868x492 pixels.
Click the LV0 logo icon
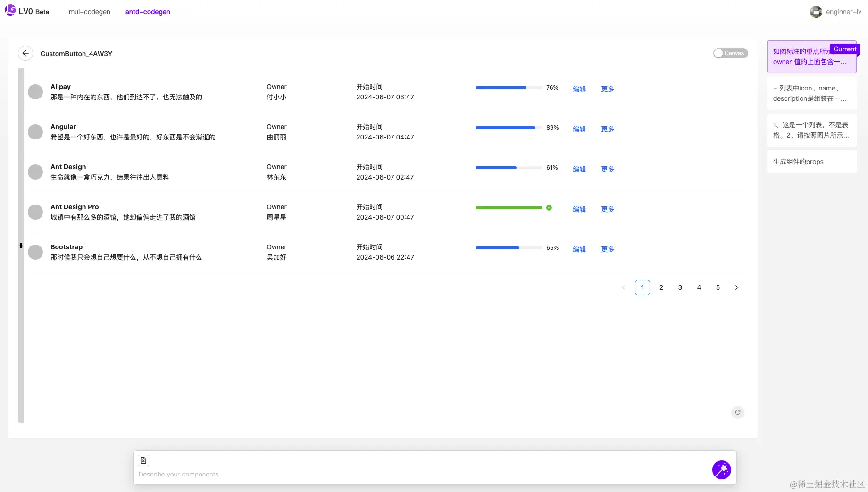point(10,11)
